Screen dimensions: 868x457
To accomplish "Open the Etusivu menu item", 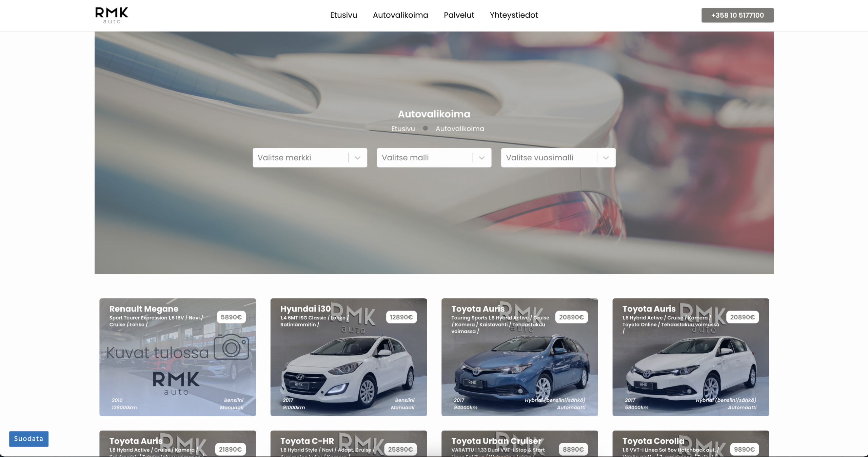I will click(x=343, y=15).
